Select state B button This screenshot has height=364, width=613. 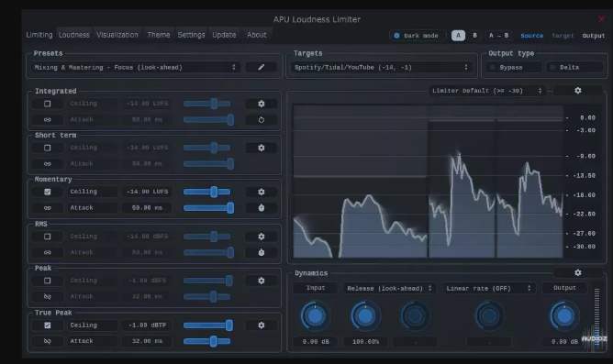pyautogui.click(x=475, y=36)
